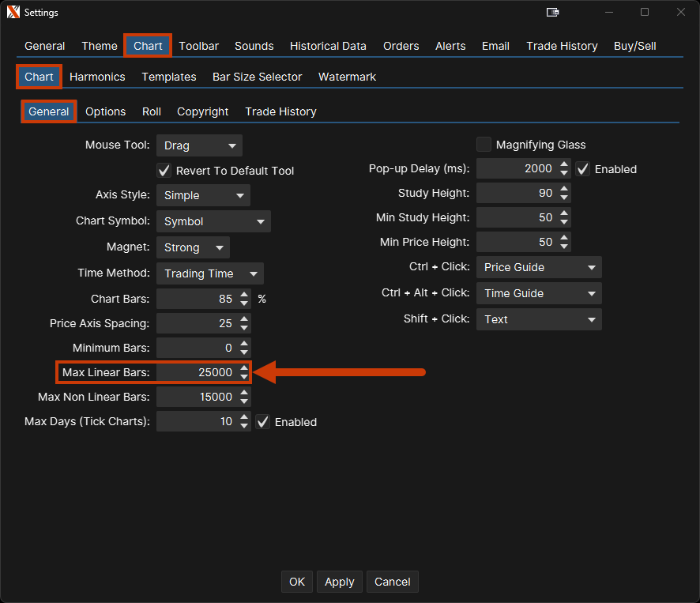Switch to the Historical Data tab
This screenshot has height=603, width=700.
[328, 46]
